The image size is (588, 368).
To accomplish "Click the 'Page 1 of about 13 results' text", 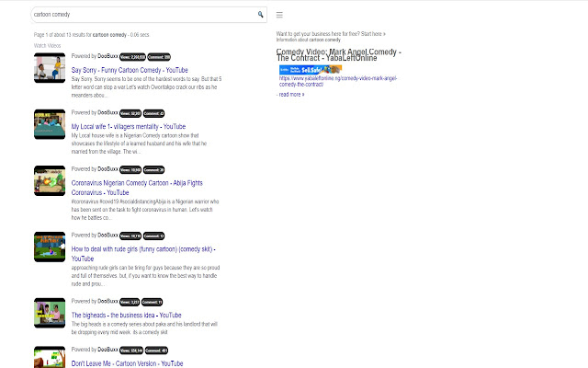I will pyautogui.click(x=92, y=35).
